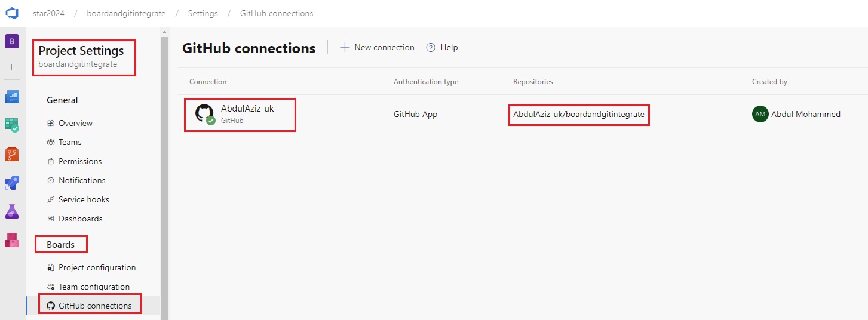Click the settings sidebar vertical scrollbar

click(x=164, y=179)
